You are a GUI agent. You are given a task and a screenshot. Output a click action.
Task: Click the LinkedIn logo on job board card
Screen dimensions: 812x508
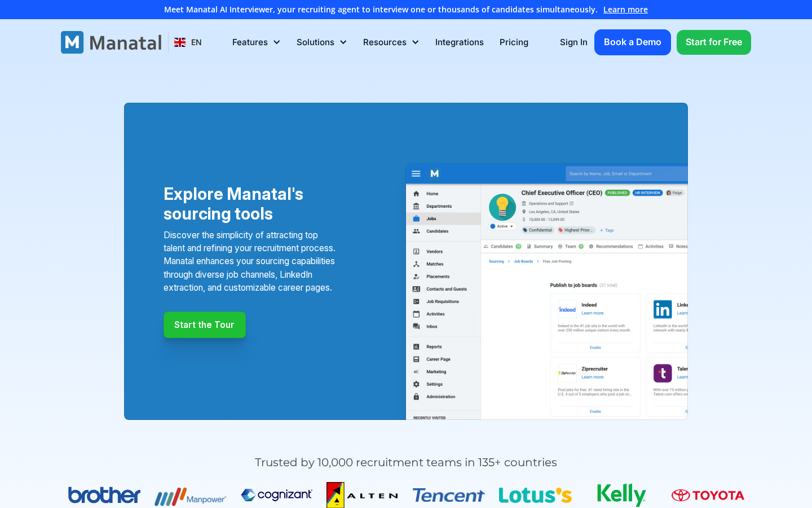pyautogui.click(x=663, y=309)
